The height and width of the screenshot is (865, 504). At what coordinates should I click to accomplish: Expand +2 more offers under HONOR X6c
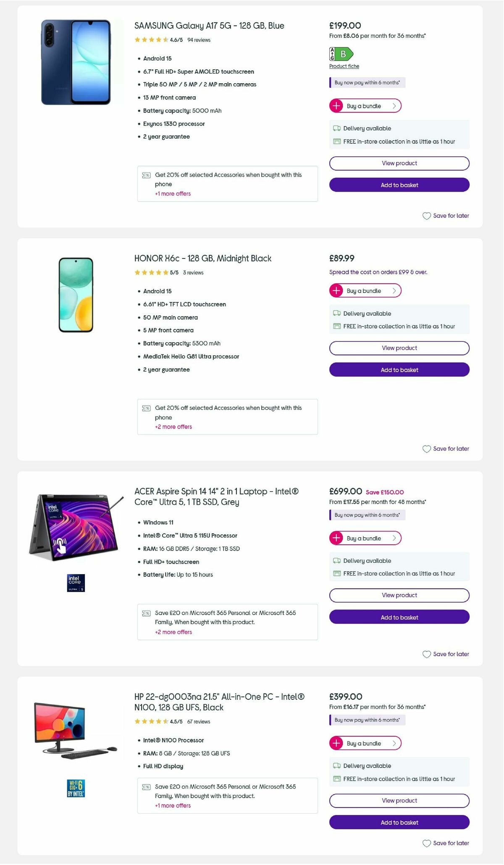pos(173,427)
